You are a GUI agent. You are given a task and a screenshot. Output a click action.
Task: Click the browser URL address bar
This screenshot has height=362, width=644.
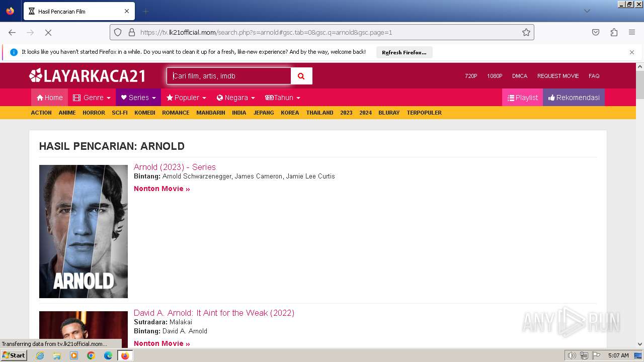(x=322, y=32)
